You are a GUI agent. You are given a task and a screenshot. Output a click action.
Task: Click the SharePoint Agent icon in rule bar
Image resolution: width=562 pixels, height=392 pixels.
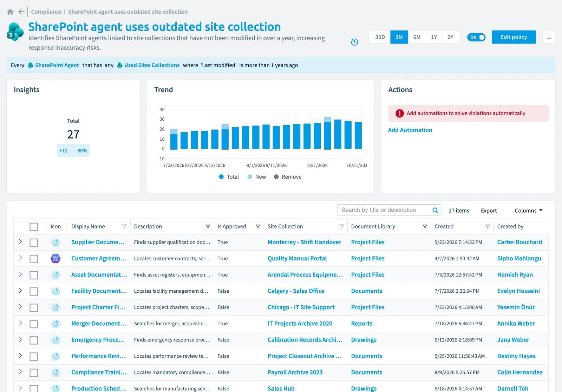31,65
